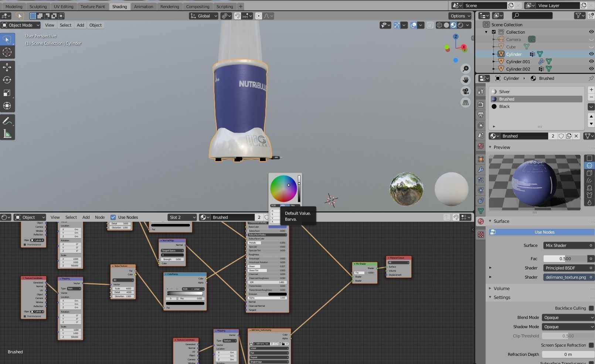Expand Cylinder.001 in the outliner tree
Image resolution: width=595 pixels, height=364 pixels.
pyautogui.click(x=494, y=61)
